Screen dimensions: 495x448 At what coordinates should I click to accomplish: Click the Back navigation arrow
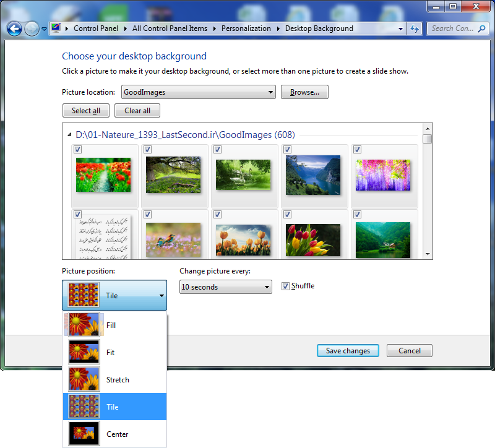point(15,28)
